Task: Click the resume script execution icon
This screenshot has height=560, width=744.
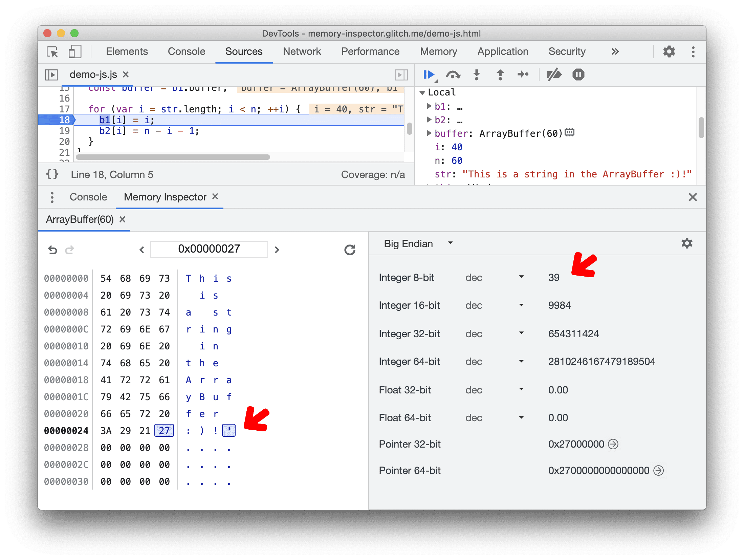Action: 431,74
